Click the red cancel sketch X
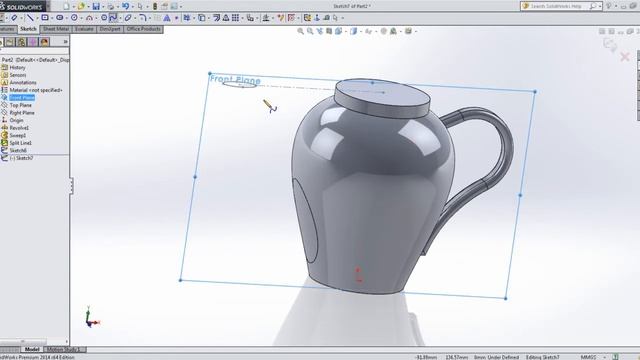 tap(624, 57)
